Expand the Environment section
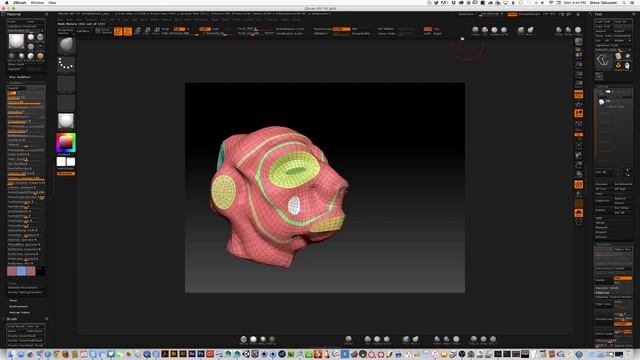Image resolution: width=640 pixels, height=360 pixels. tap(18, 307)
